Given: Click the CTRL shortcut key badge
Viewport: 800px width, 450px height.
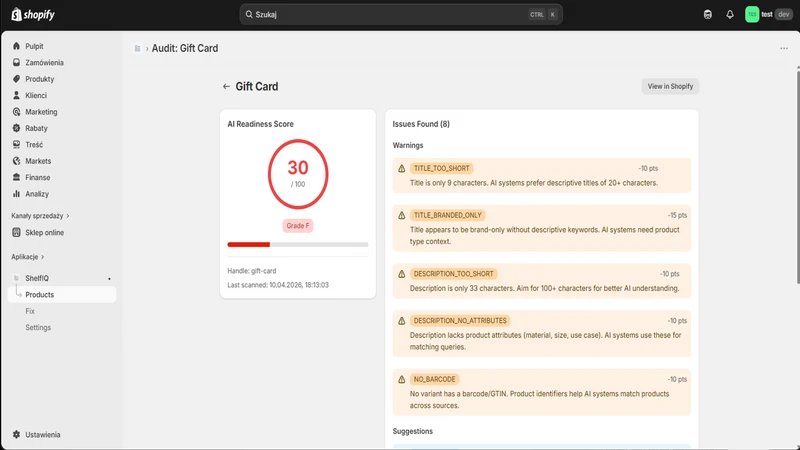Looking at the screenshot, I should pyautogui.click(x=537, y=14).
